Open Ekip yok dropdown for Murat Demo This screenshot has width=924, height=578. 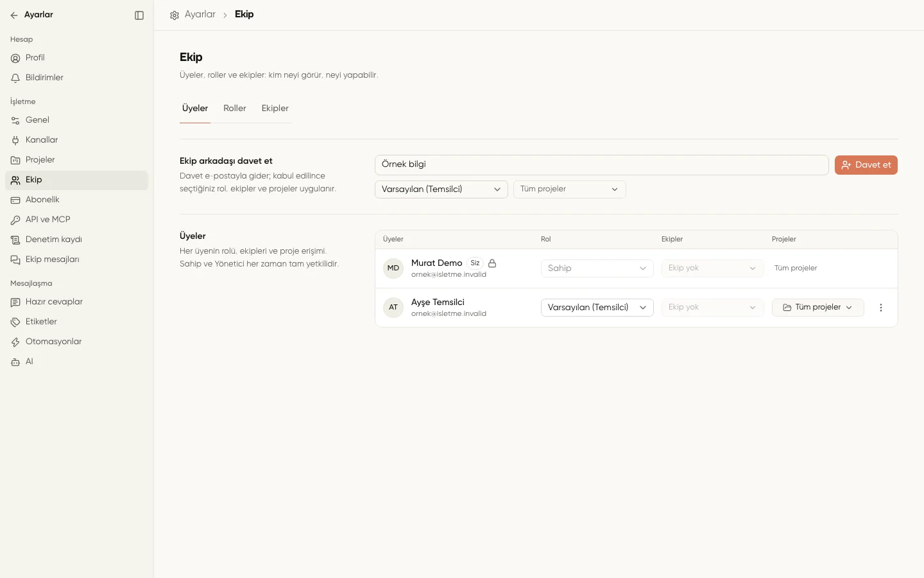pos(713,268)
